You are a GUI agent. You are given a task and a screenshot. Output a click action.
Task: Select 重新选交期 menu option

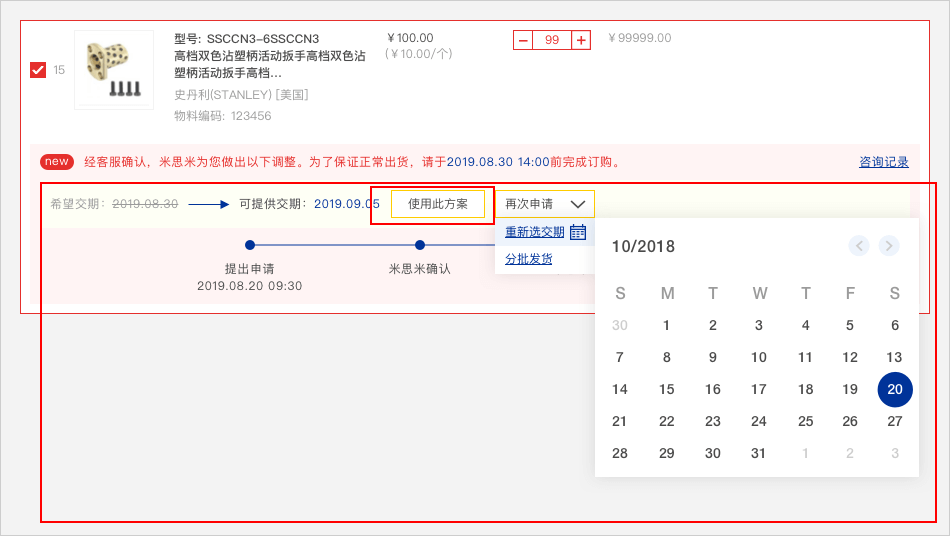[x=535, y=232]
